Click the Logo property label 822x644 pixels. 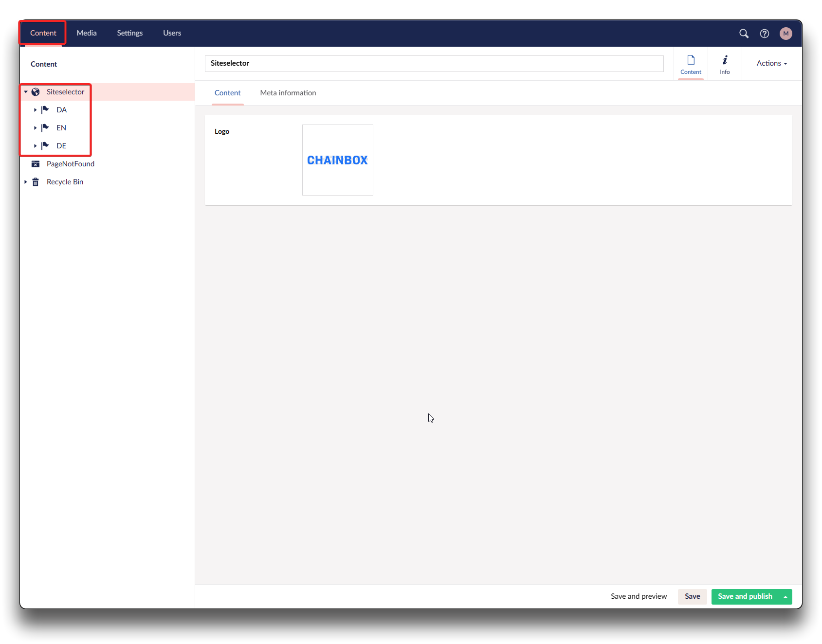pos(222,132)
